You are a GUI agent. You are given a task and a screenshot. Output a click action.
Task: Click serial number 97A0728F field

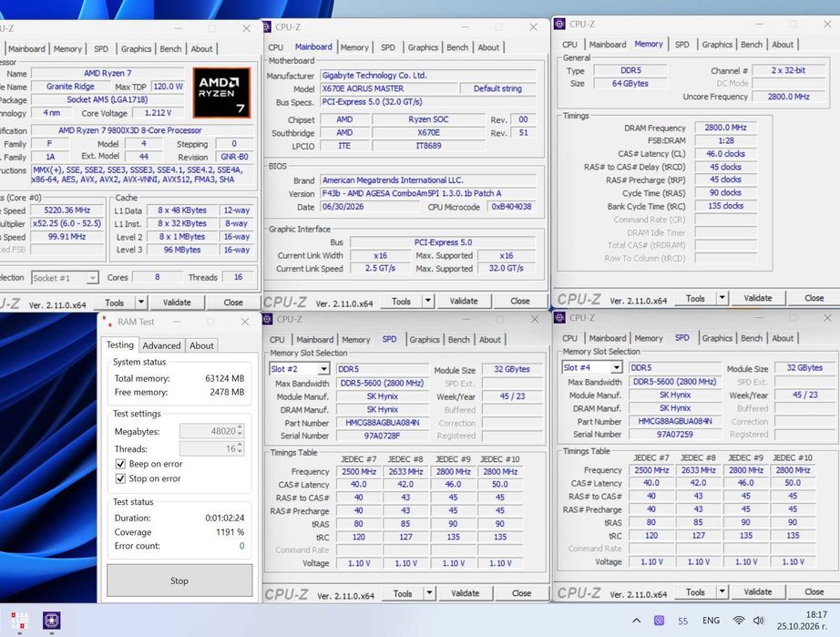pos(382,436)
